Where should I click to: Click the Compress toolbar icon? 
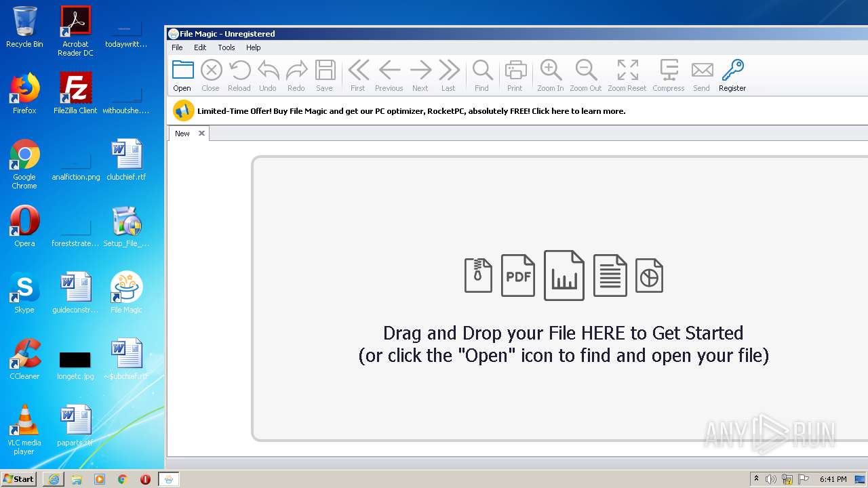669,70
